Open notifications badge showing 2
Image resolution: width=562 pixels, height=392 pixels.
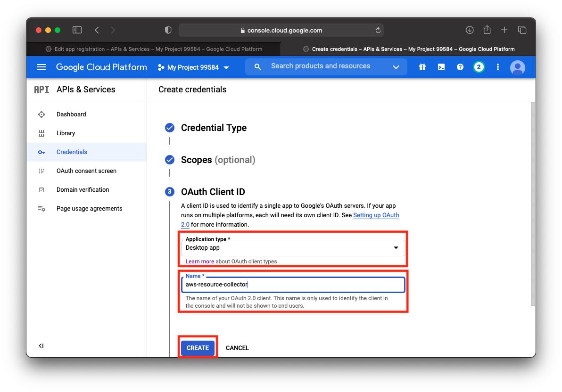click(x=479, y=67)
